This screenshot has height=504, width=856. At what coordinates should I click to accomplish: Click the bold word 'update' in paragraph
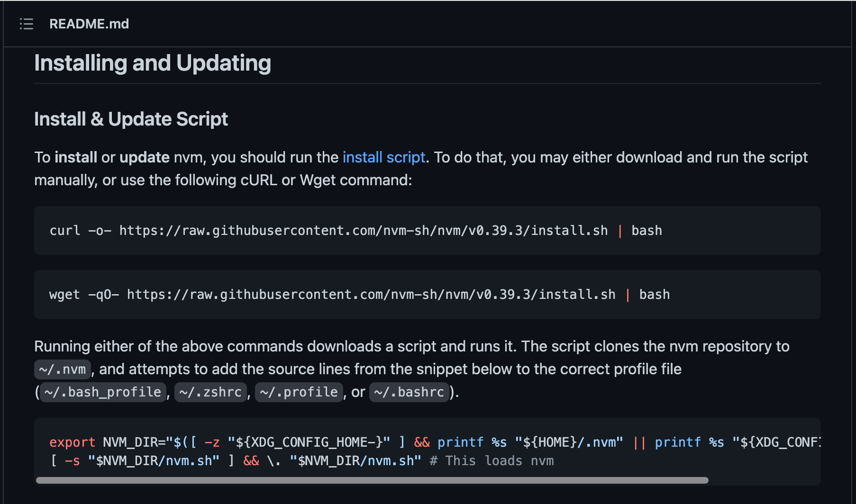[145, 157]
